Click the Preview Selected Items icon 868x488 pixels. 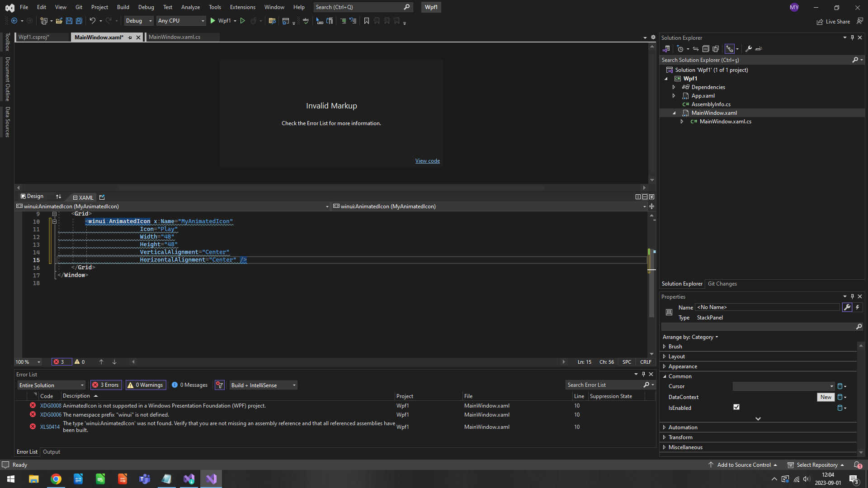759,49
